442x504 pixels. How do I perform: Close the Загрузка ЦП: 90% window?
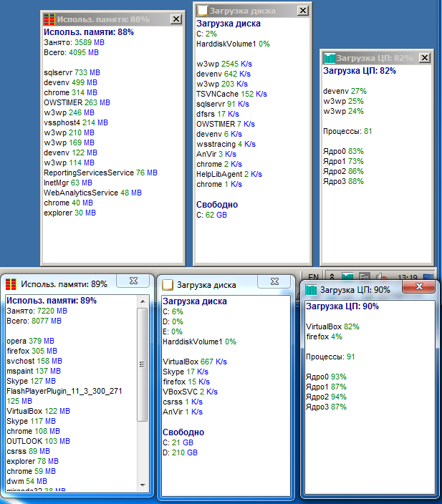[419, 288]
